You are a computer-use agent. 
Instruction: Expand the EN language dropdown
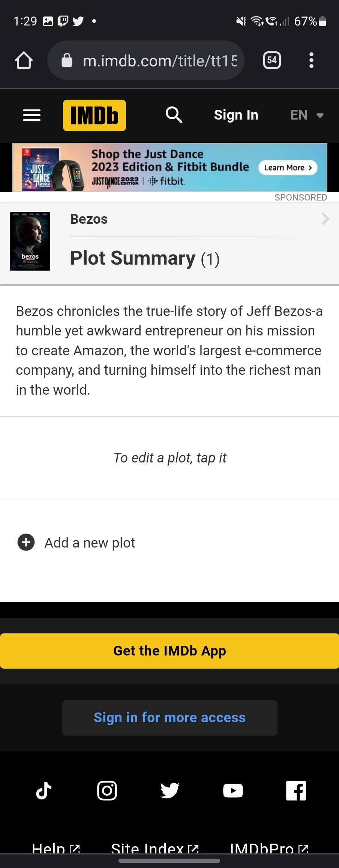[307, 115]
